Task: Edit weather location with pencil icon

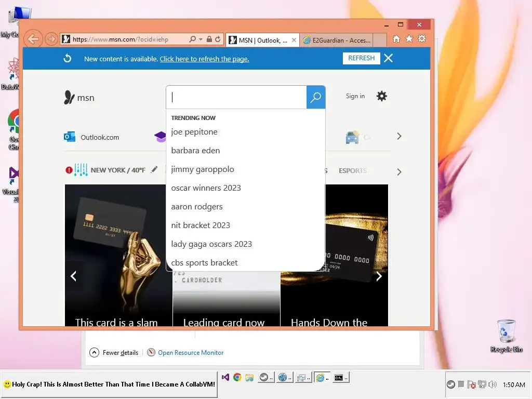Action: tap(154, 169)
